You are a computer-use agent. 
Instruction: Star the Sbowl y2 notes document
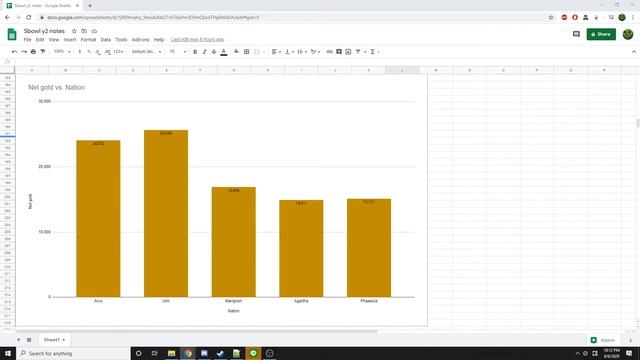74,31
